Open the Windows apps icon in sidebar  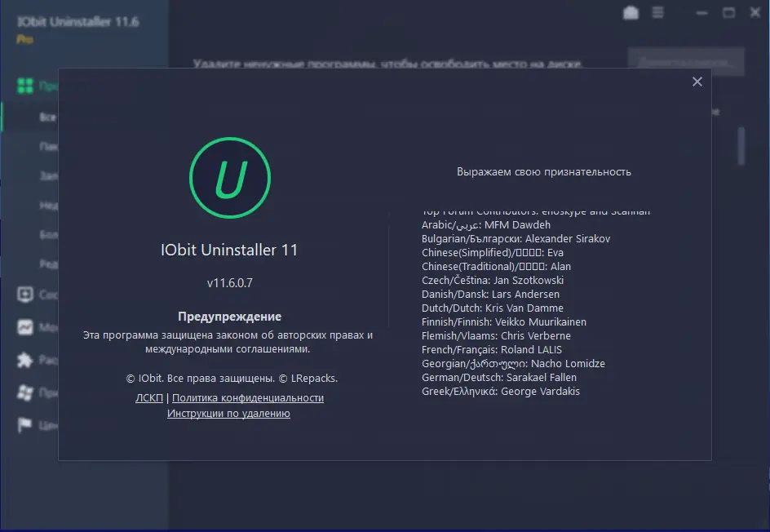25,392
